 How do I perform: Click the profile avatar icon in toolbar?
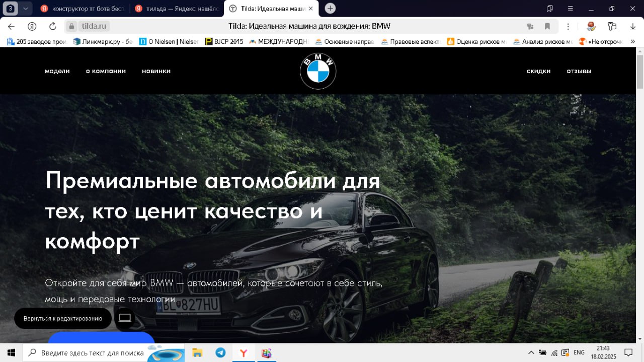(x=591, y=26)
